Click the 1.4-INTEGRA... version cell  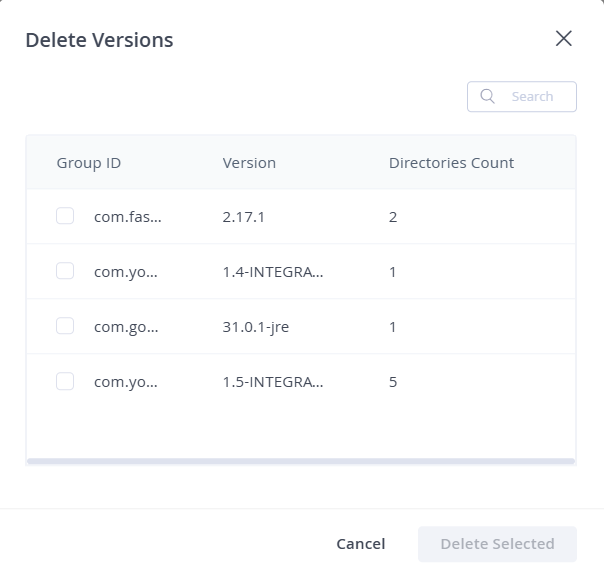point(273,272)
